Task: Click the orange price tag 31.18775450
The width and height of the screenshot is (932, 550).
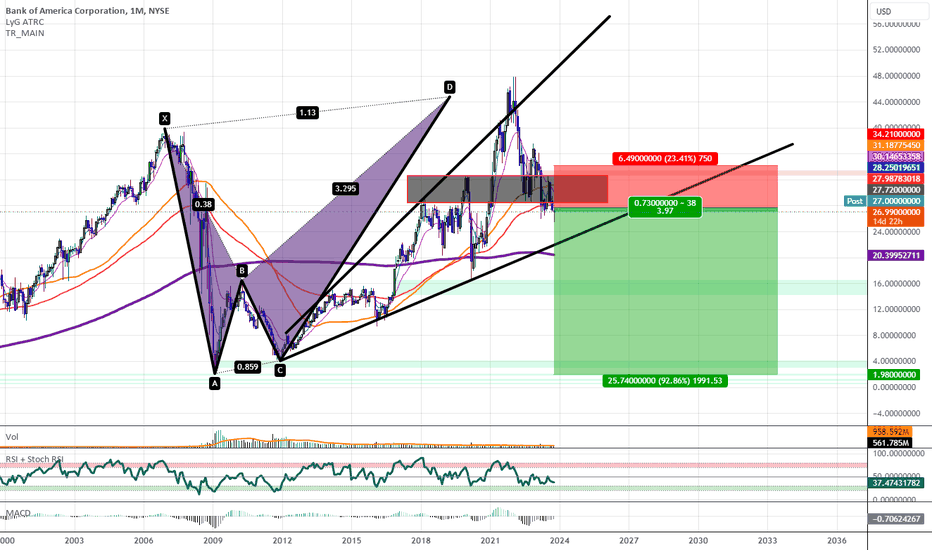Action: 896,145
